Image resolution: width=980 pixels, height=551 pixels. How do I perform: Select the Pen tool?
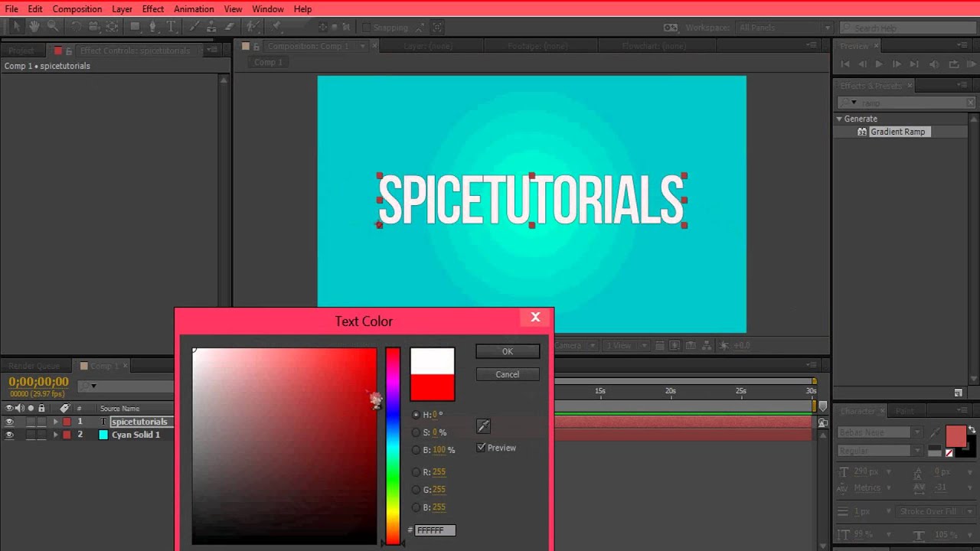pos(153,27)
